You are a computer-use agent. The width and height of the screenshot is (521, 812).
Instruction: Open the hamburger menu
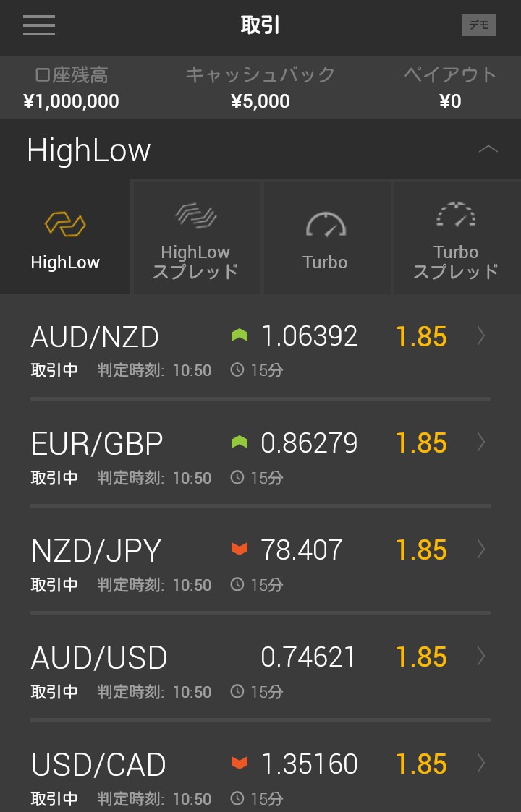point(39,25)
